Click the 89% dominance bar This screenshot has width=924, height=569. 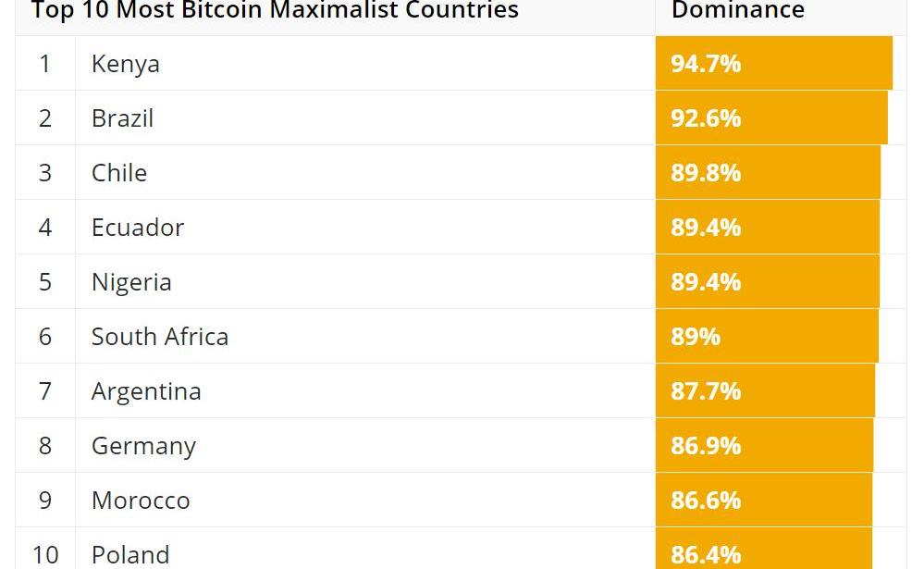766,337
